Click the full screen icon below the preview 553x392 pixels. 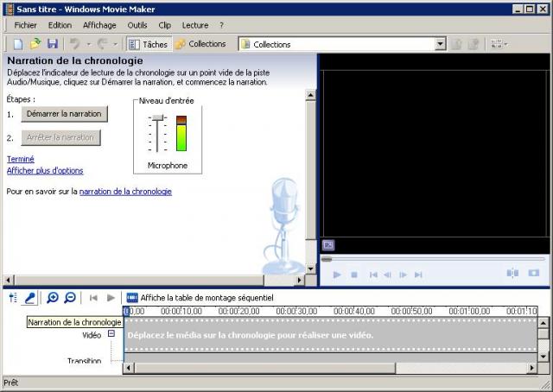coord(328,244)
